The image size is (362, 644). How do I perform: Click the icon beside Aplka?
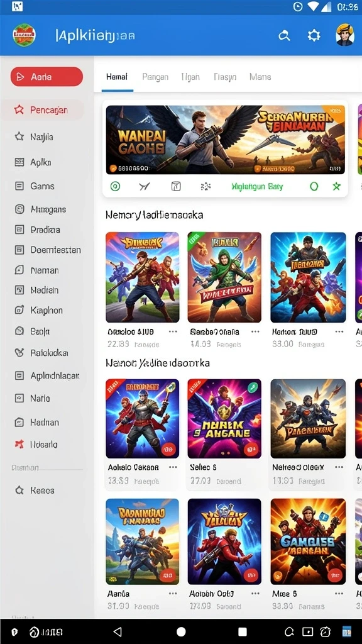[x=19, y=162]
